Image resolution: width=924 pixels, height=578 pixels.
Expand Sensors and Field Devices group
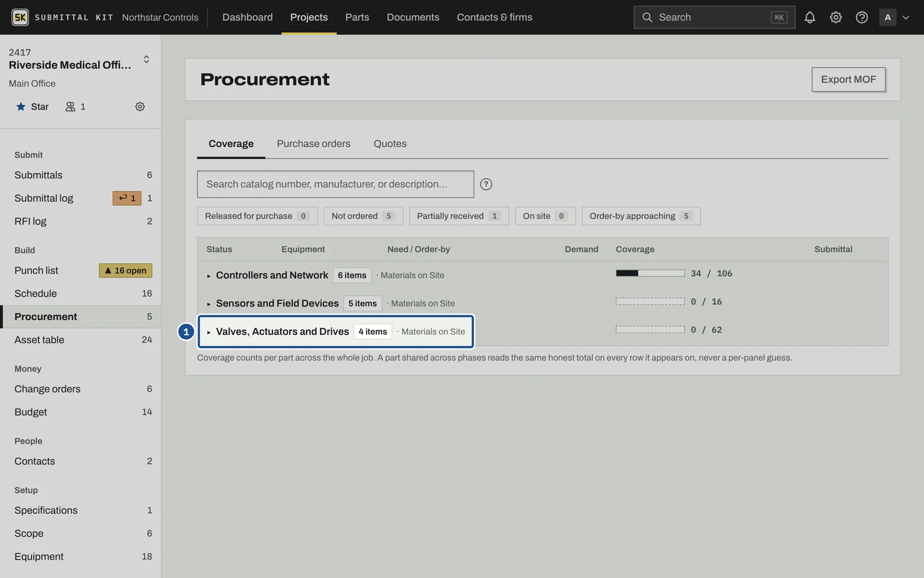[x=208, y=303]
